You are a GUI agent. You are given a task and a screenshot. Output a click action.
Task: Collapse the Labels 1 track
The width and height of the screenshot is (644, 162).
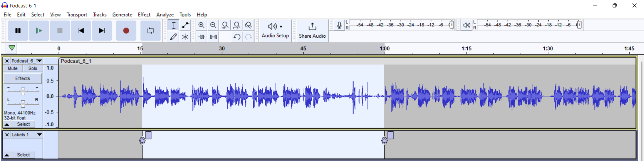click(x=7, y=155)
